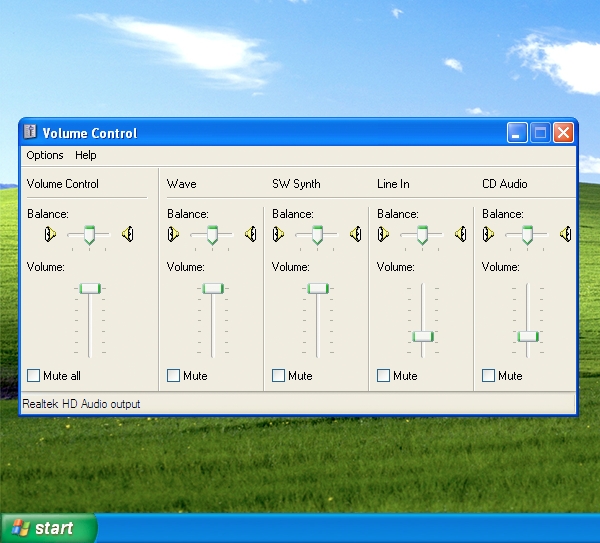This screenshot has height=543, width=600.
Task: Click the SW Synth volume slider thumb
Action: pos(318,289)
